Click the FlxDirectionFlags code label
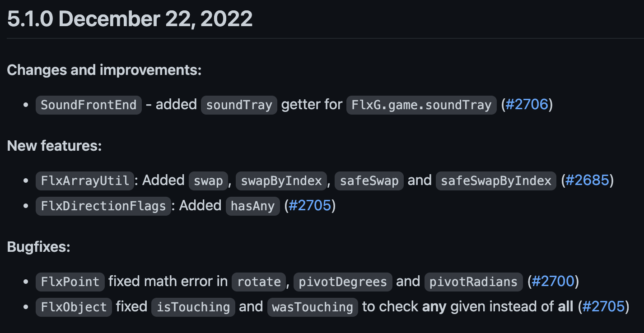 (x=103, y=206)
